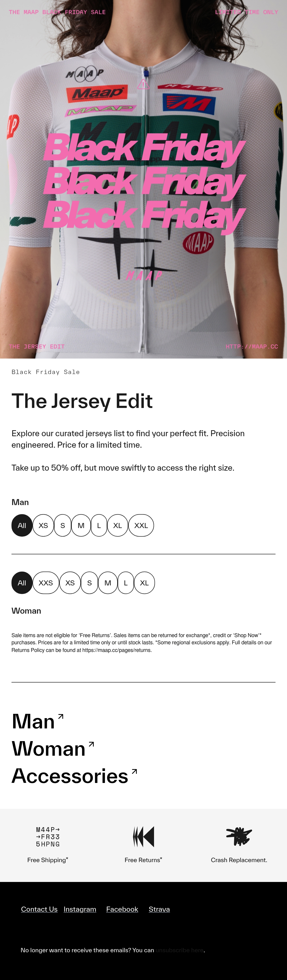The width and height of the screenshot is (287, 980).
Task: Select the Man All size pill
Action: 22,525
